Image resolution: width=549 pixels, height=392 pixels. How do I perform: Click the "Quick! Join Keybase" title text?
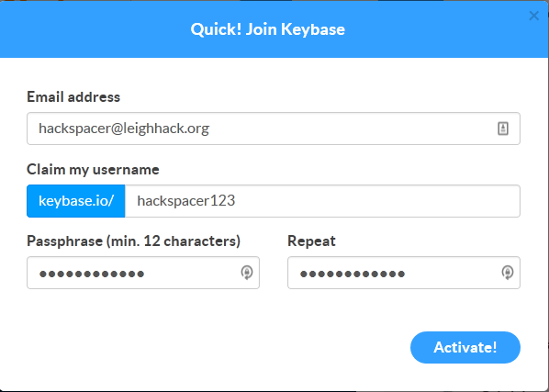point(268,29)
